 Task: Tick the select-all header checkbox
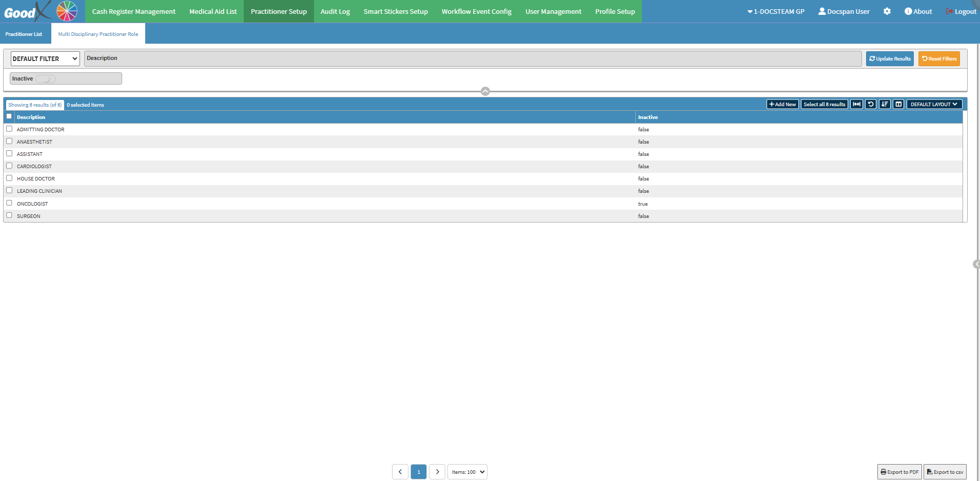pyautogui.click(x=9, y=116)
